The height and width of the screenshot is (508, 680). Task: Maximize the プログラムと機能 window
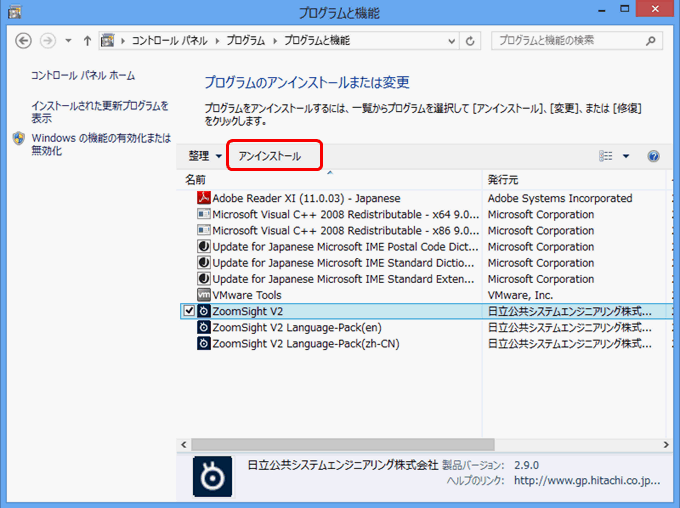click(624, 9)
